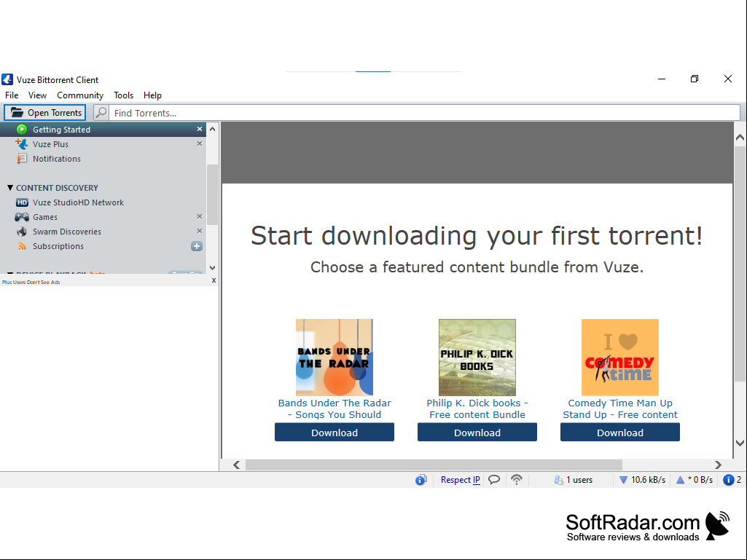Select the Subscriptions sidebar item
The image size is (747, 560).
click(58, 246)
